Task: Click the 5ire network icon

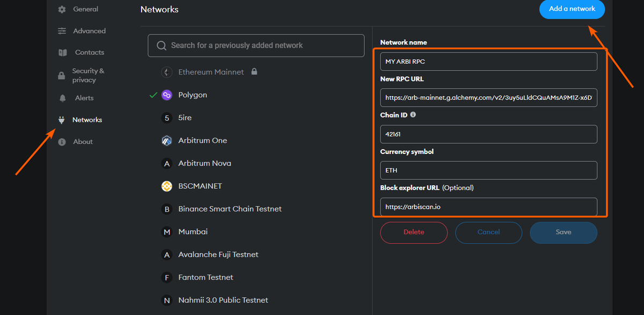Action: point(167,118)
